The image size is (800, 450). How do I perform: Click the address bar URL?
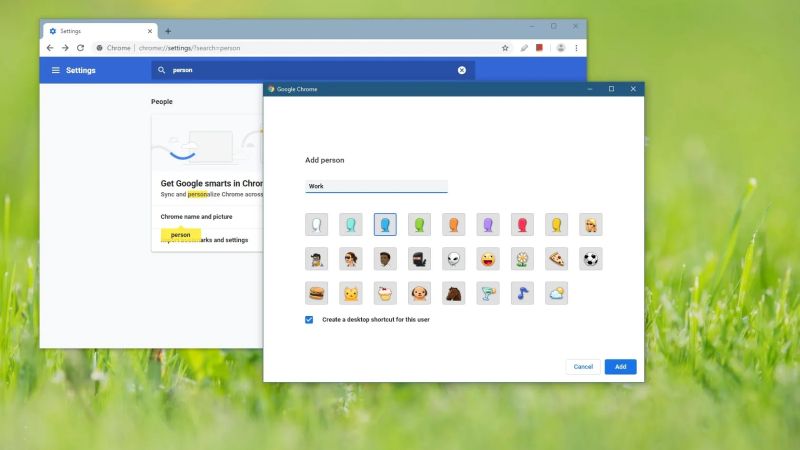point(189,48)
